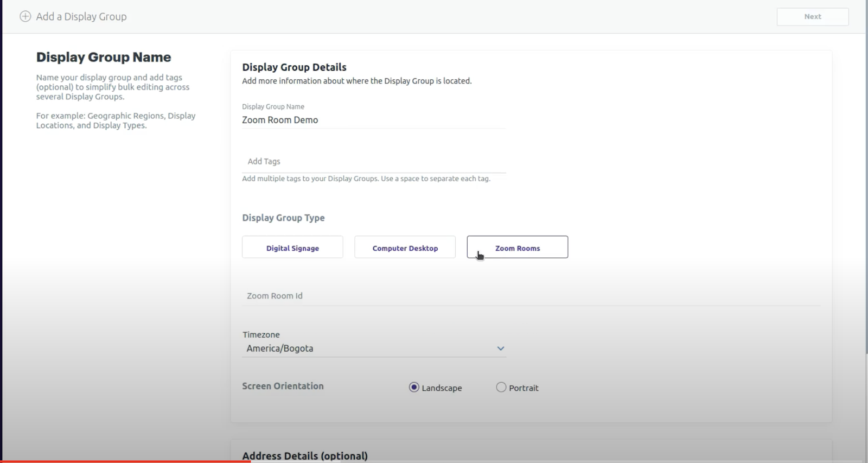Click the Display Group Details heading
This screenshot has height=463, width=868.
294,67
